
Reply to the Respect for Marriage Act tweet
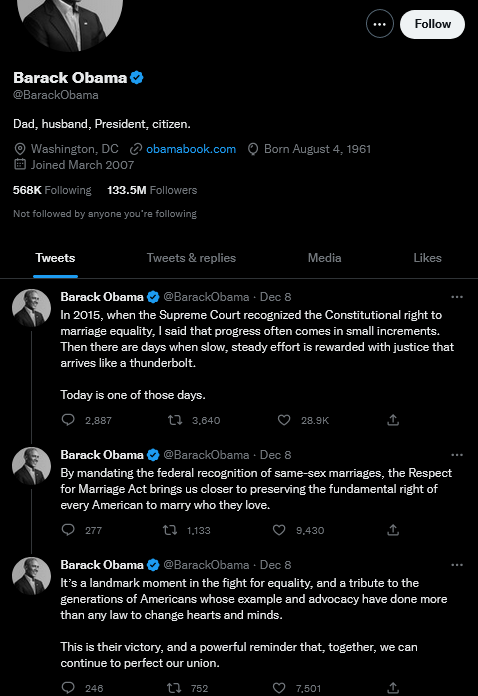click(68, 530)
